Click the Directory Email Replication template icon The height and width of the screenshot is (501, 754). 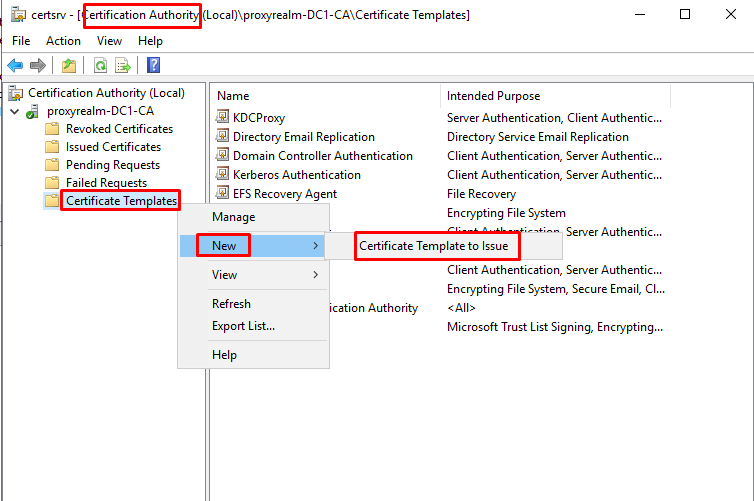tap(222, 136)
